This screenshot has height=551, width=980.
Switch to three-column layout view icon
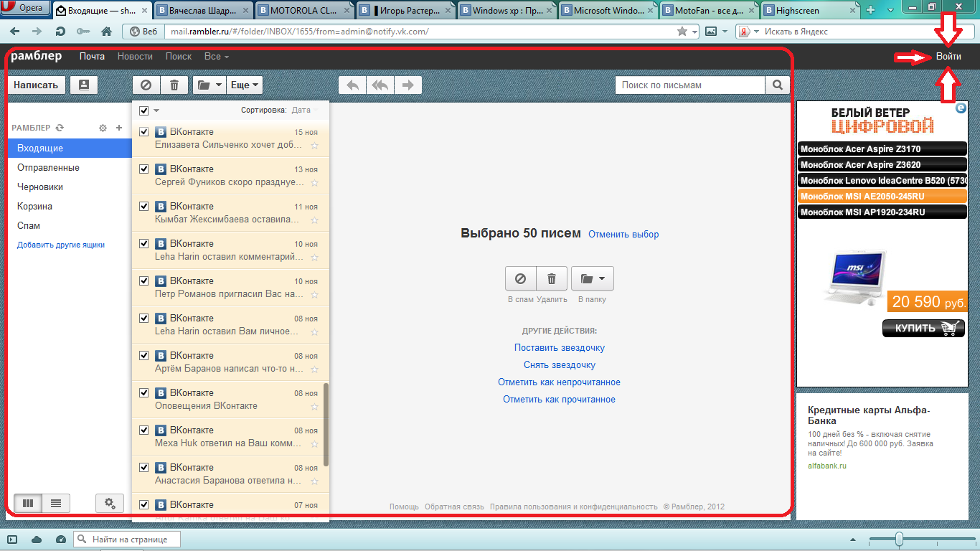coord(28,504)
